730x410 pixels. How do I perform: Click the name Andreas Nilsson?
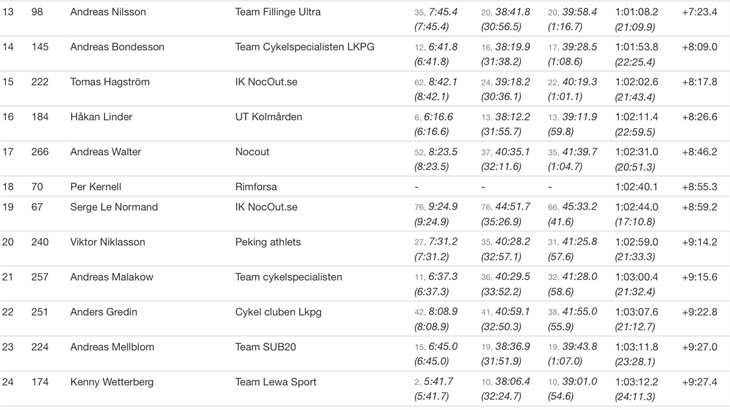[108, 12]
